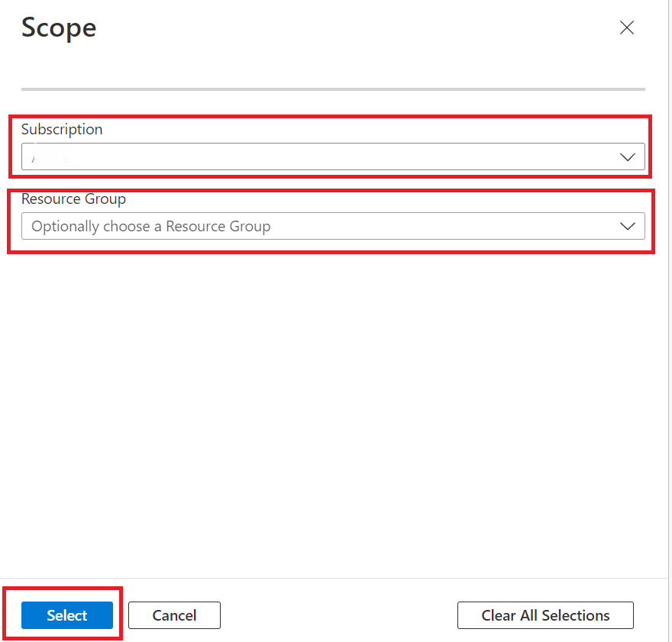Click the Subscription dropdown caret icon
672x642 pixels.
(628, 156)
